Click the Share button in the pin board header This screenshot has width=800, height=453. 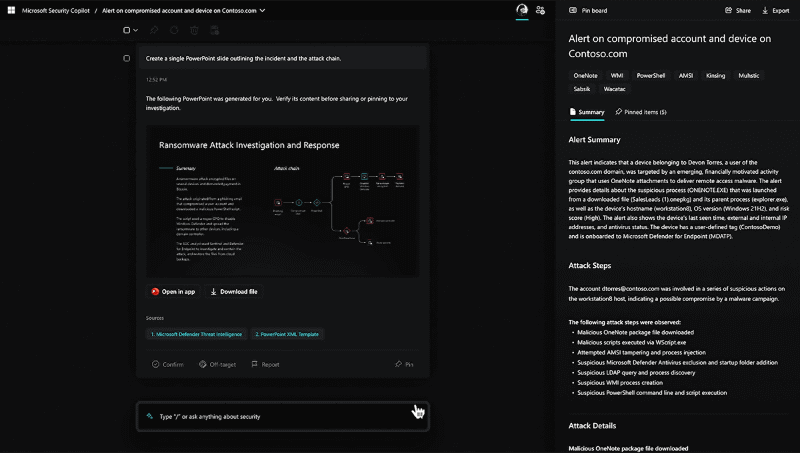pos(737,10)
